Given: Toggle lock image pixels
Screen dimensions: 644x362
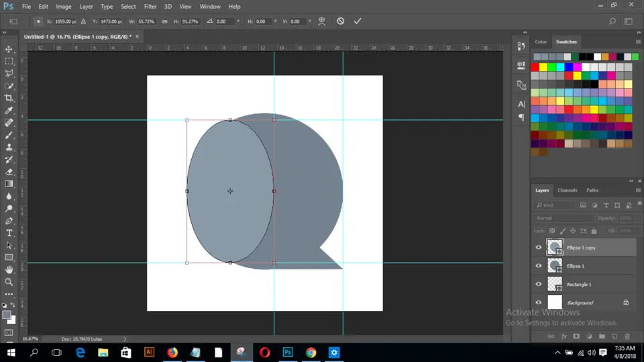Looking at the screenshot, I should (563, 231).
